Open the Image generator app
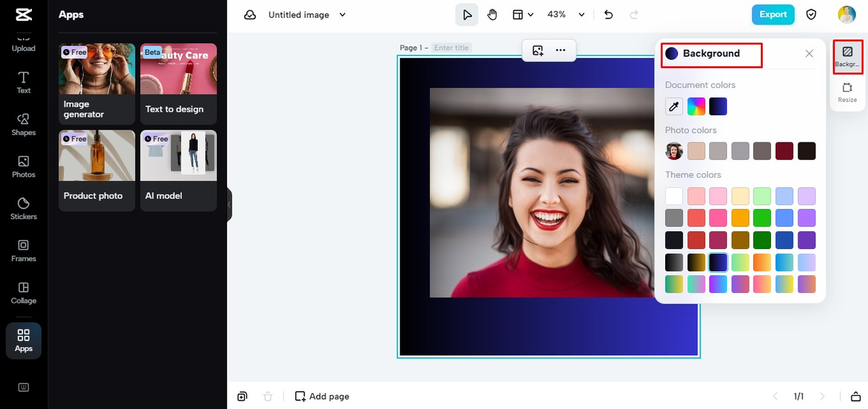This screenshot has height=409, width=868. coord(97,84)
